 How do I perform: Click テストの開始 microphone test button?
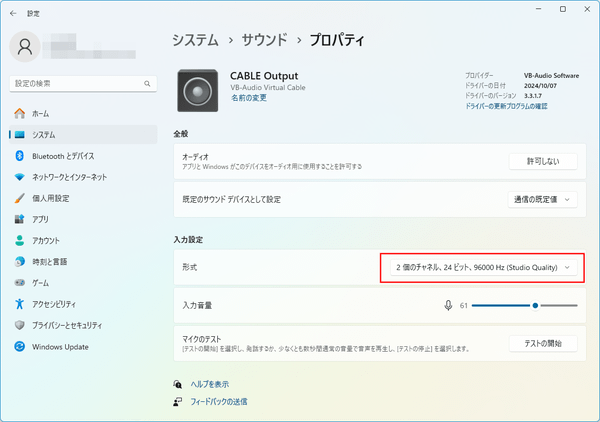[x=543, y=343]
